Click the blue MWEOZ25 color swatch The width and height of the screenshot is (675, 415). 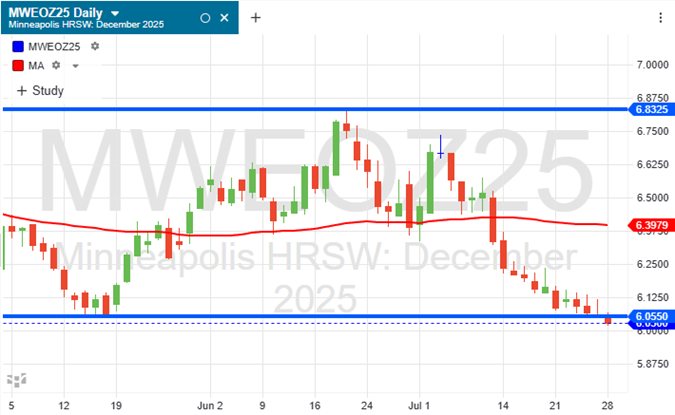tap(18, 46)
